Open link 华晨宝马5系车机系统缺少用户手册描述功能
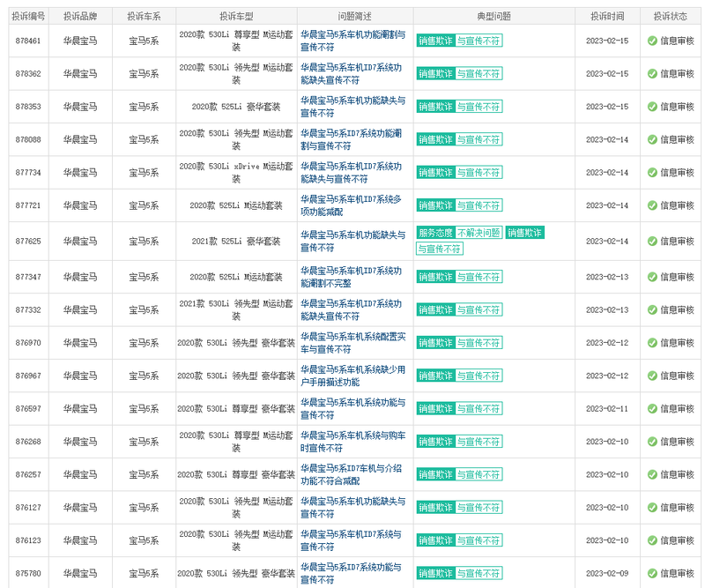 353,376
